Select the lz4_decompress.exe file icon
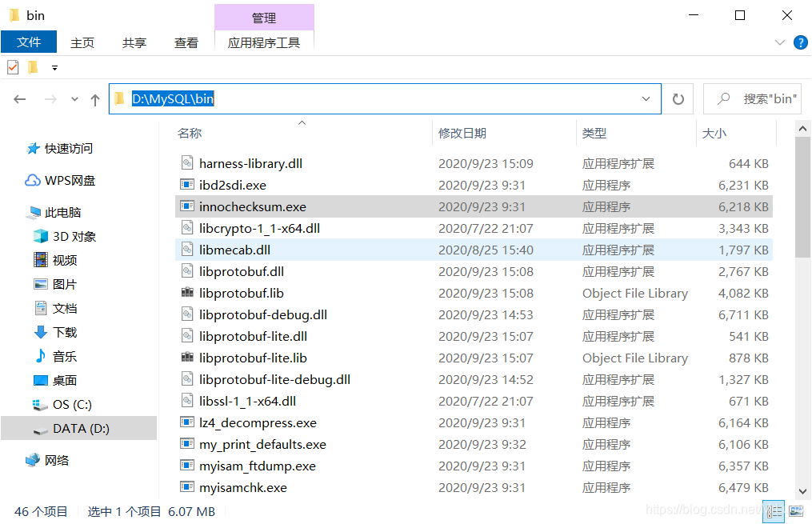Image resolution: width=812 pixels, height=524 pixels. click(x=187, y=422)
